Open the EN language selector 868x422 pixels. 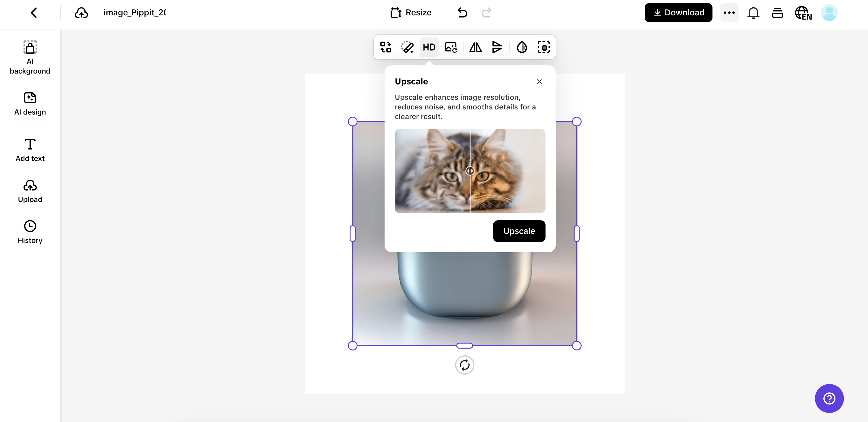(803, 13)
